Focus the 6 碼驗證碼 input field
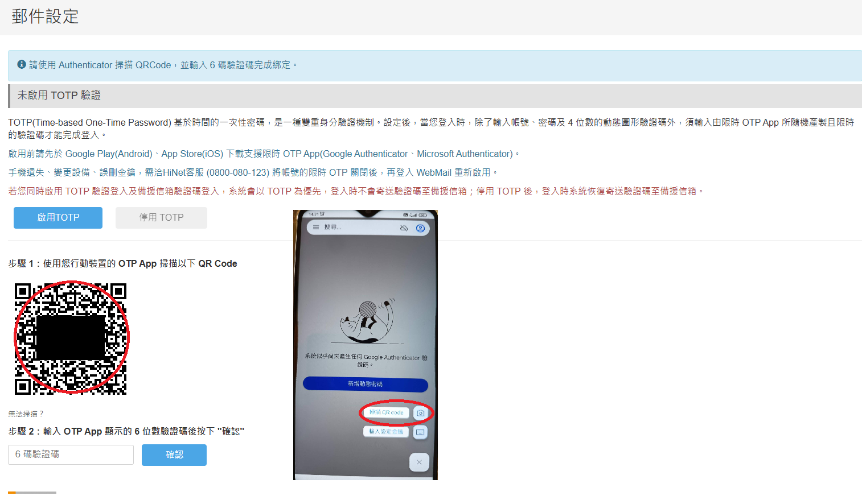The height and width of the screenshot is (504, 862). [x=71, y=455]
